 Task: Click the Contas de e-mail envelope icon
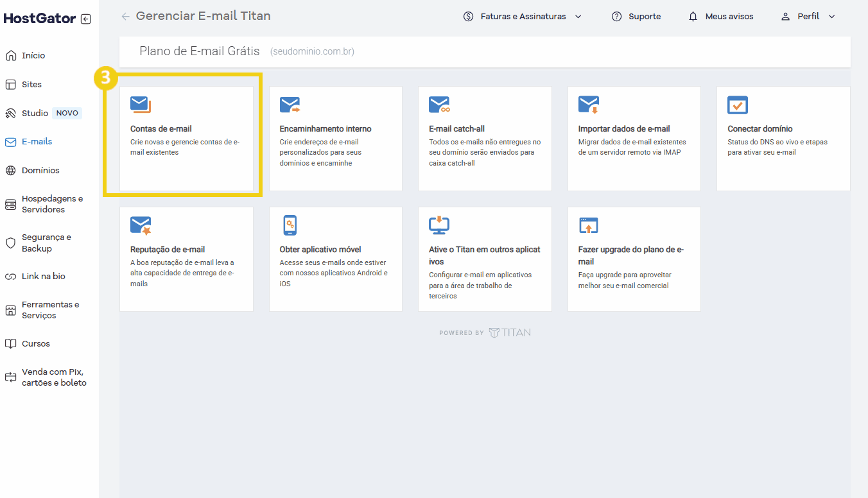click(x=141, y=105)
